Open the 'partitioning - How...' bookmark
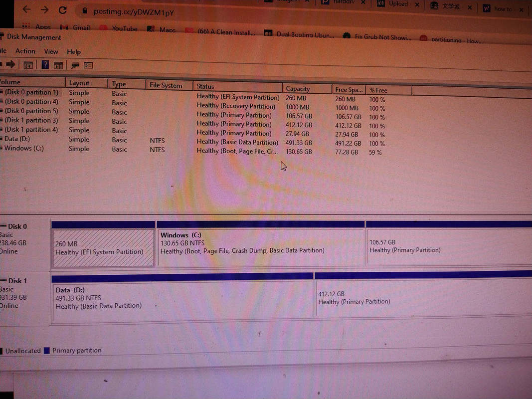 point(451,39)
